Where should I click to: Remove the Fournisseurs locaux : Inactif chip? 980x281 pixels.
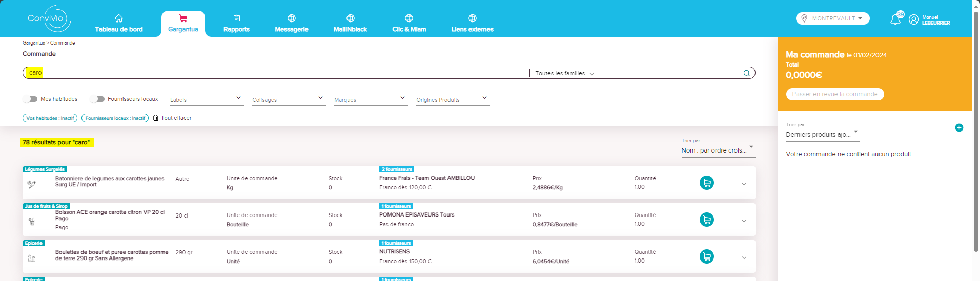click(115, 118)
